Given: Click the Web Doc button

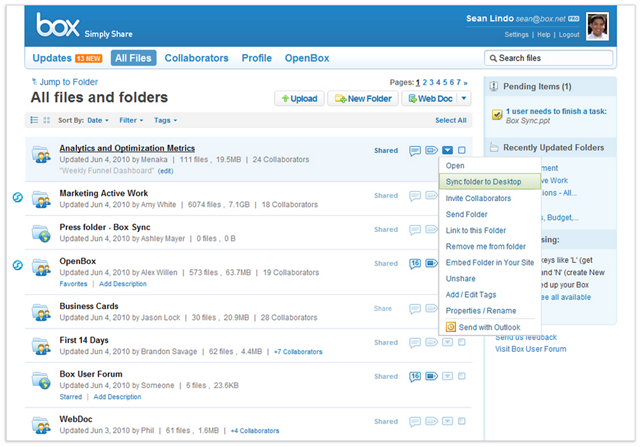Looking at the screenshot, I should click(431, 98).
